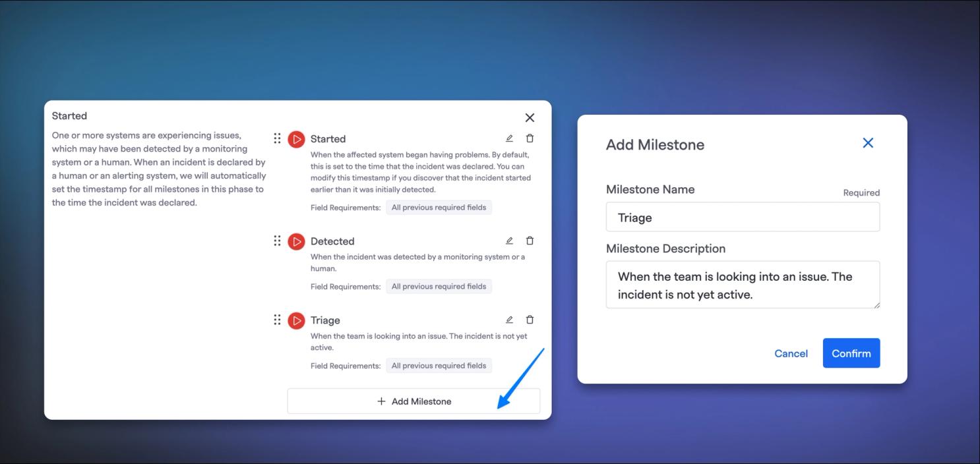Select the 'Triage' milestone title in list
Screen dimensions: 980x464
click(x=325, y=320)
